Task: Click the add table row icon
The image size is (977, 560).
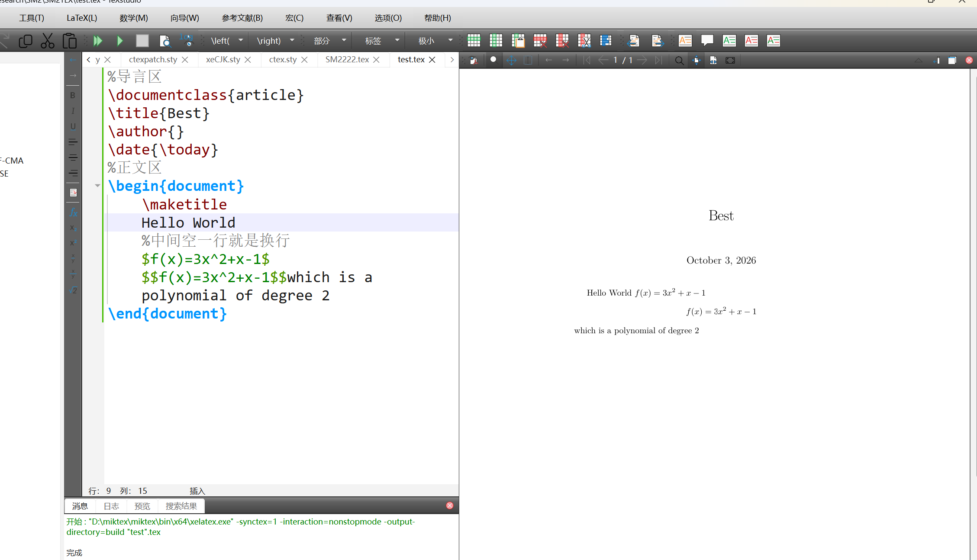Action: [474, 41]
